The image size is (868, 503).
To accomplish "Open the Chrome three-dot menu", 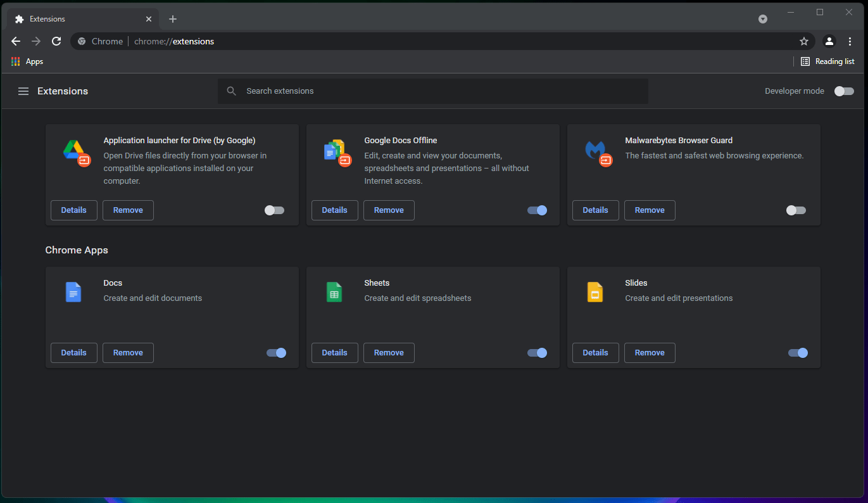I will (850, 41).
